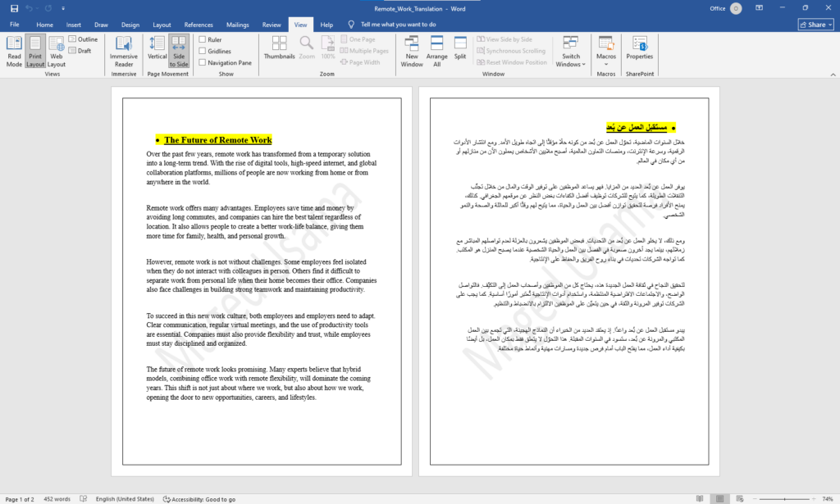Click the zoom in plus button
Image resolution: width=840 pixels, height=504 pixels.
[x=814, y=499]
